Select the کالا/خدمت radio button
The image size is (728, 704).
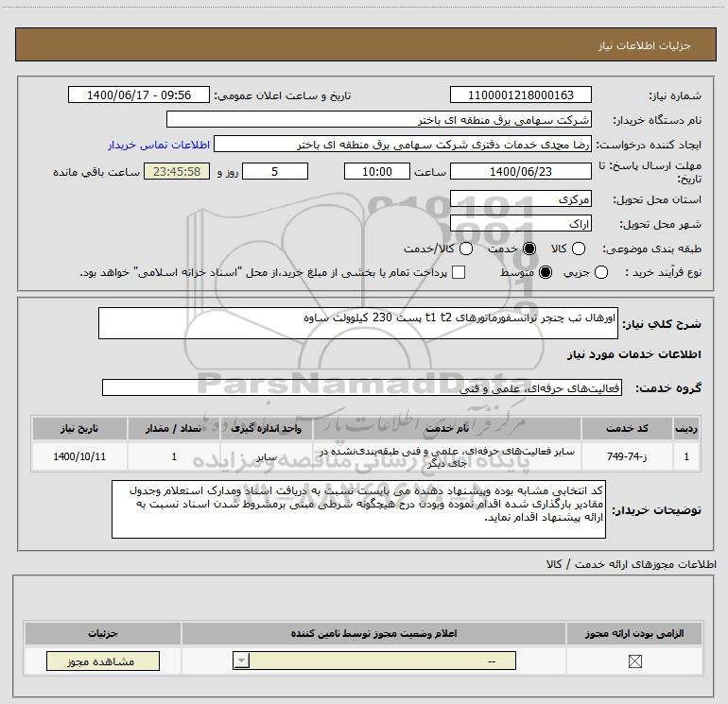(466, 249)
